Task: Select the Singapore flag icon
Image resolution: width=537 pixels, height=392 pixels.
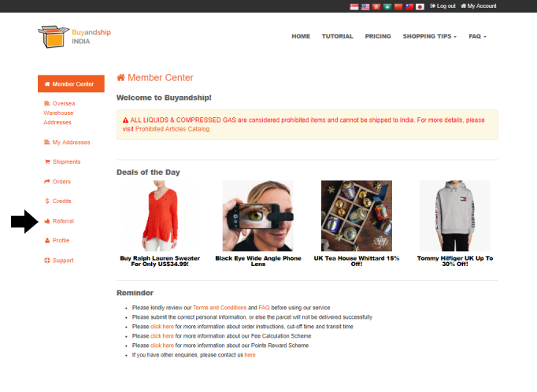Action: pos(354,6)
